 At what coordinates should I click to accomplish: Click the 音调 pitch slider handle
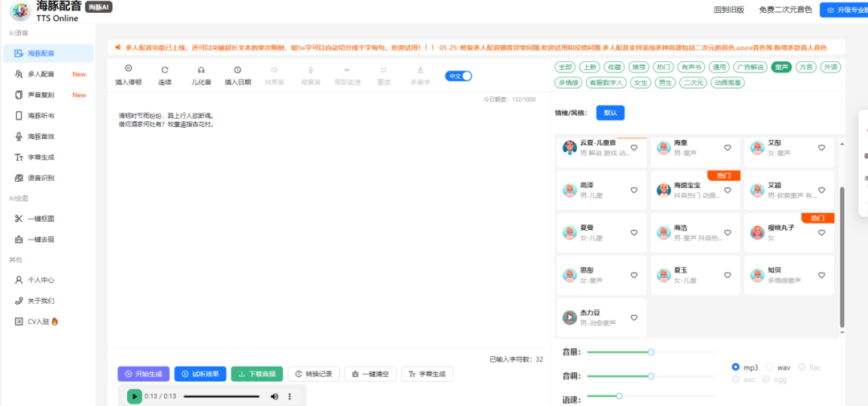pyautogui.click(x=651, y=376)
